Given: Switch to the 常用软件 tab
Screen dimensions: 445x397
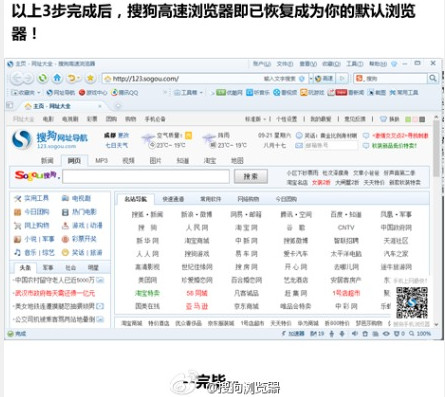Looking at the screenshot, I should pyautogui.click(x=210, y=199).
